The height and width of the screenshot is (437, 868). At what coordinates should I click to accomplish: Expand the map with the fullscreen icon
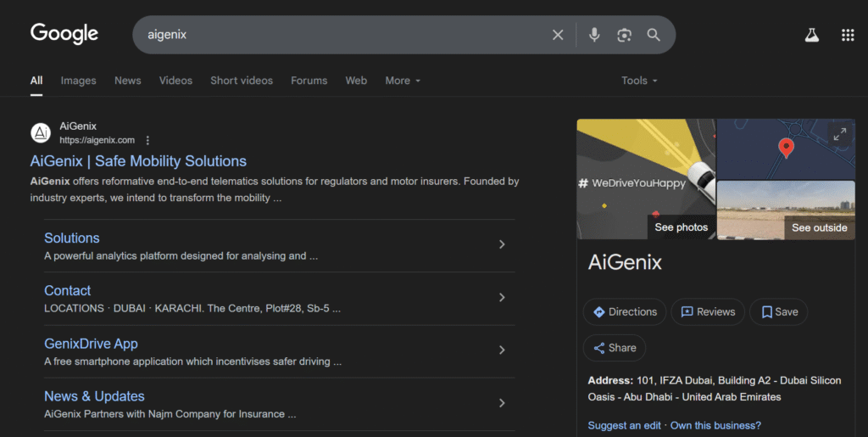839,134
